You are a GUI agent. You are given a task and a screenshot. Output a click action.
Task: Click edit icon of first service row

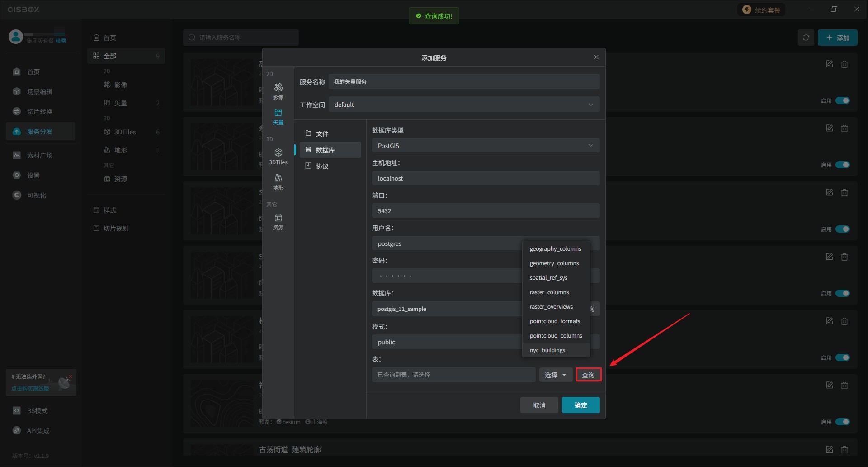pos(829,64)
